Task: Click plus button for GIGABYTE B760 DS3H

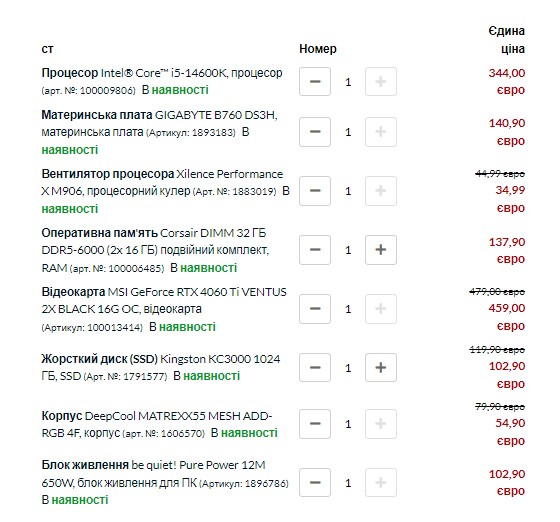Action: 380,132
